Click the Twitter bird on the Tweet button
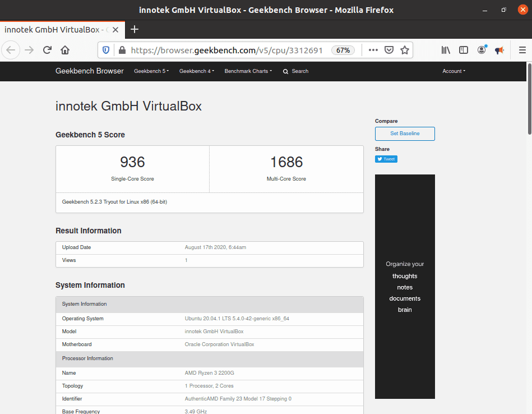Viewport: 532px width, 414px height. pyautogui.click(x=380, y=159)
